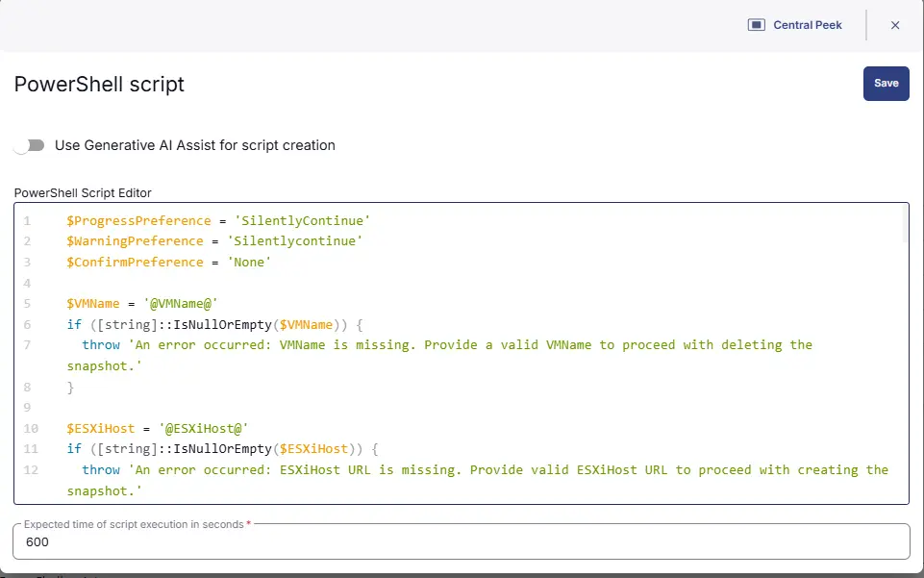Click the IsNullOrEmpty($ESXiHost) condition line
Viewport: 924px width, 578px height.
tap(223, 449)
